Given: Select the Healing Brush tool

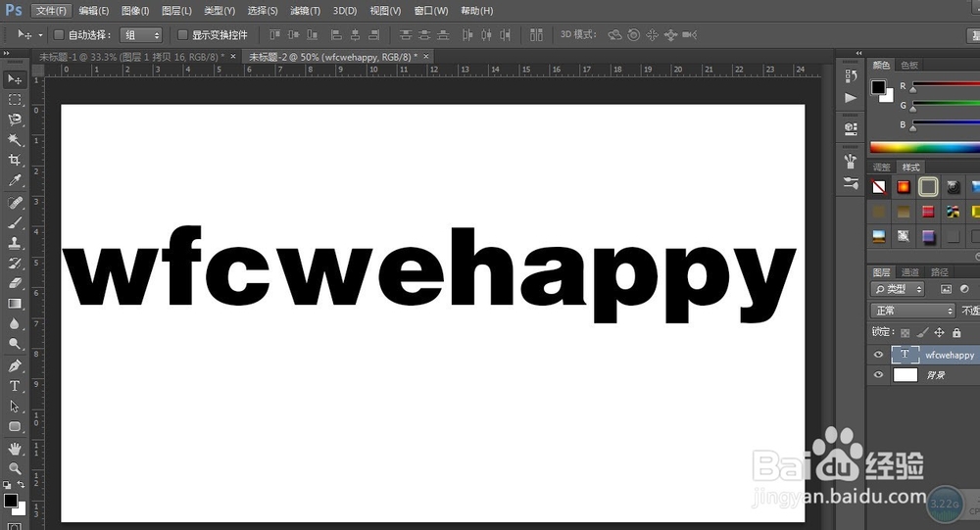Looking at the screenshot, I should (x=15, y=203).
